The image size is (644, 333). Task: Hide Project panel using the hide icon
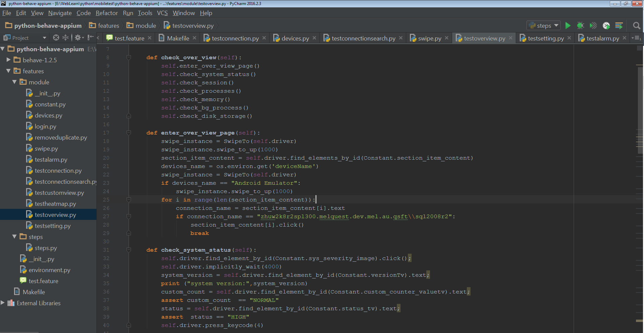[90, 38]
